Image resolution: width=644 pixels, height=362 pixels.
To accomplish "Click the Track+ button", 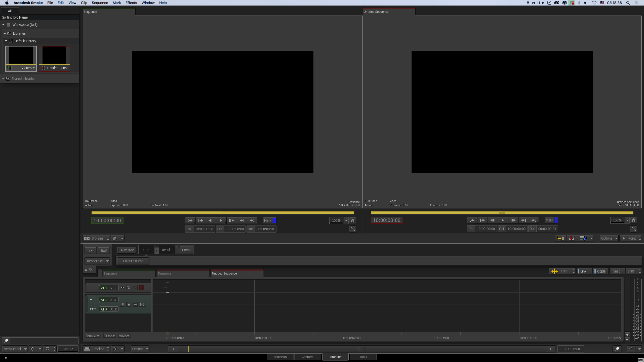I will (109, 335).
